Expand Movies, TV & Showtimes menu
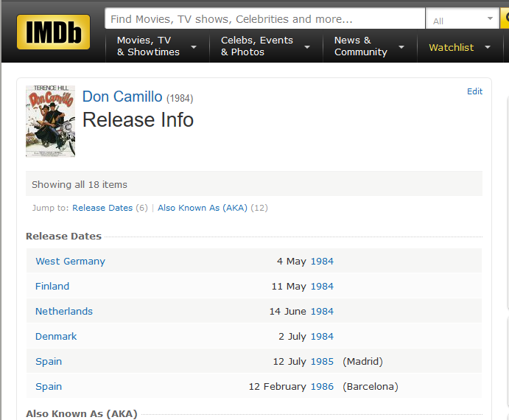This screenshot has height=420, width=509. pyautogui.click(x=157, y=46)
